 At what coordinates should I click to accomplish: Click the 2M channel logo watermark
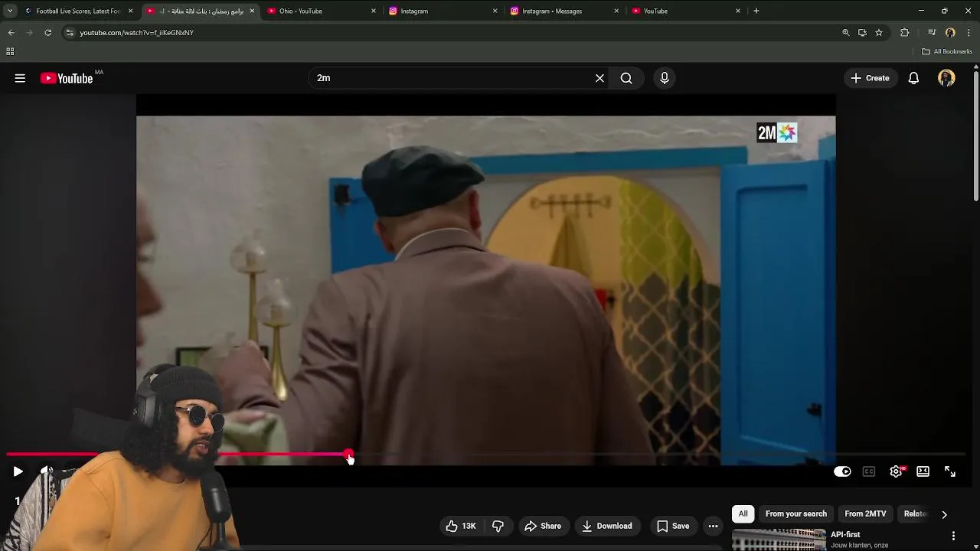click(x=777, y=133)
